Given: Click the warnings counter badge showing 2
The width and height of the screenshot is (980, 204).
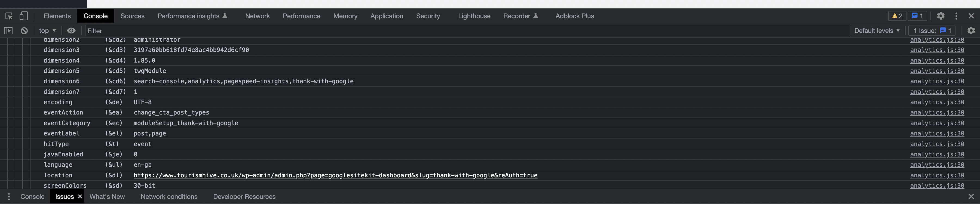Looking at the screenshot, I should point(898,16).
